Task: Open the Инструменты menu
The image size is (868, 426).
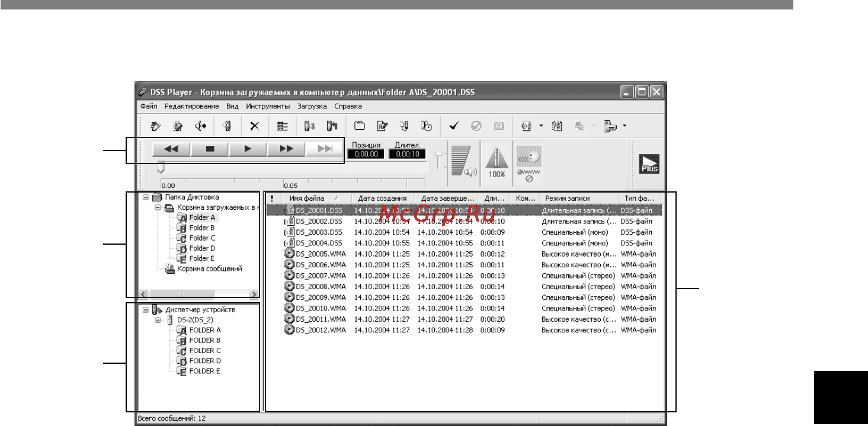Action: tap(267, 107)
